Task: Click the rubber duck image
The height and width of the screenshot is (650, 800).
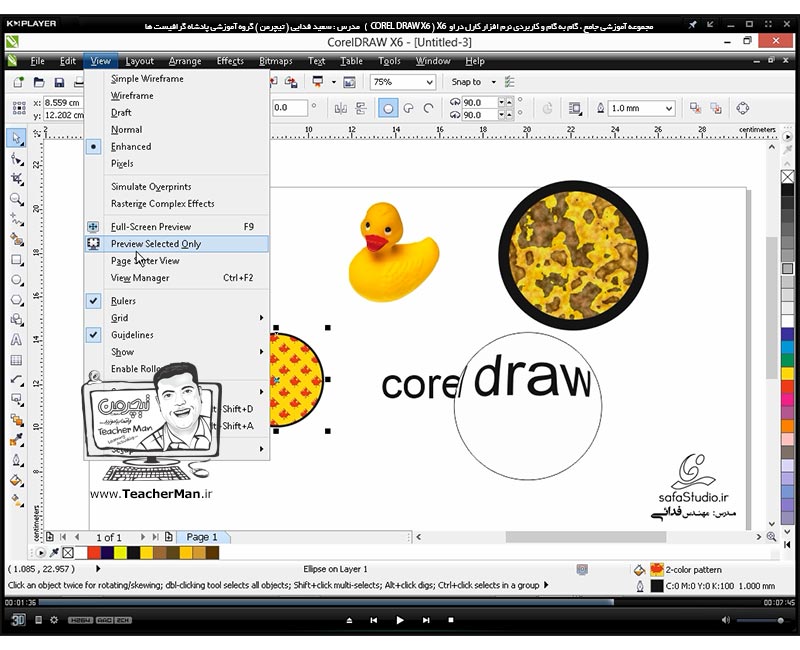Action: [392, 252]
